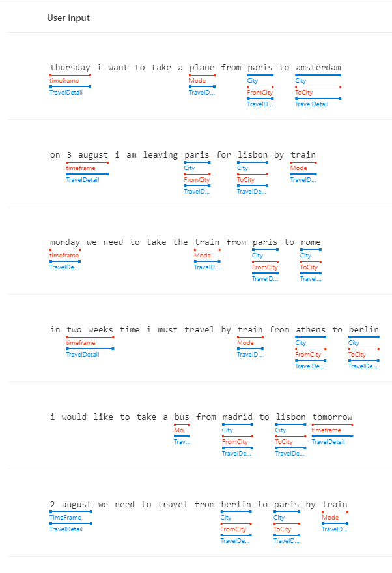Select the timeframe label under tomorrow
The image size is (392, 573).
[326, 430]
